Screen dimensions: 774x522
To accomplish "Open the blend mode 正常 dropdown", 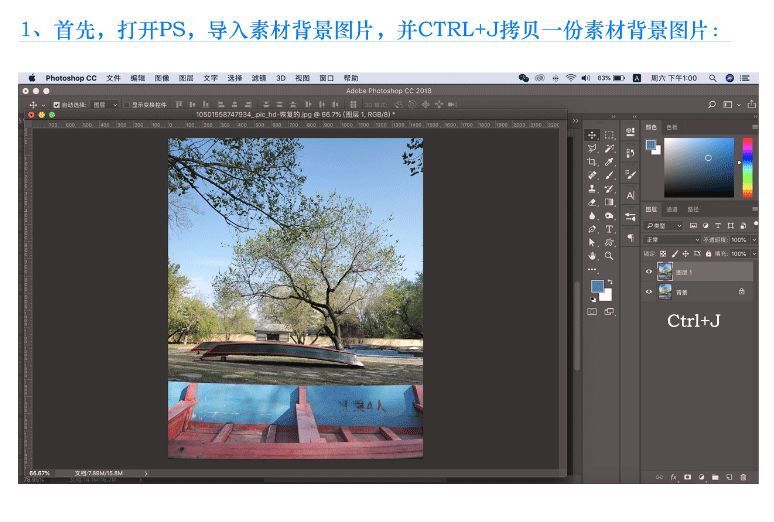I will point(673,240).
